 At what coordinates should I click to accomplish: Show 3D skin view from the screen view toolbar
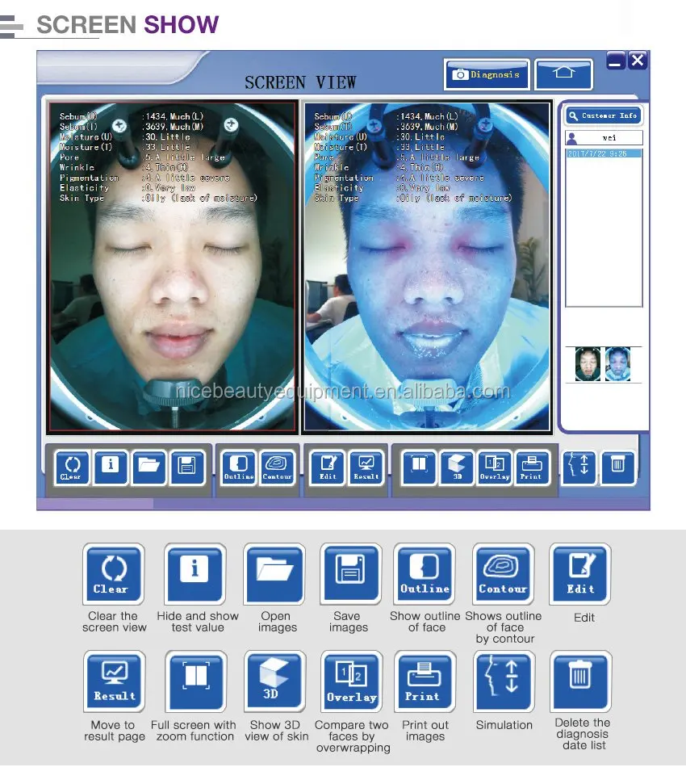(457, 467)
